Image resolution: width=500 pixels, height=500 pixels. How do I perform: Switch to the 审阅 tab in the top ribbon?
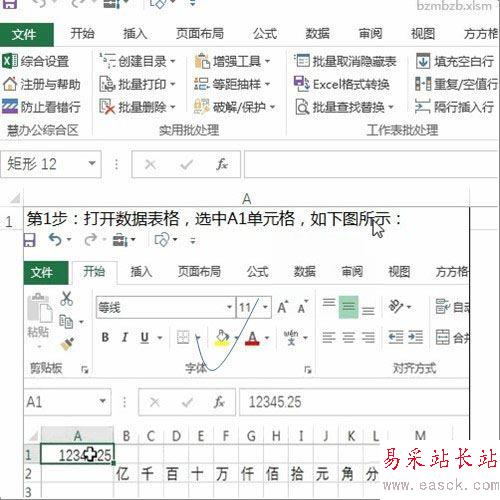point(370,34)
